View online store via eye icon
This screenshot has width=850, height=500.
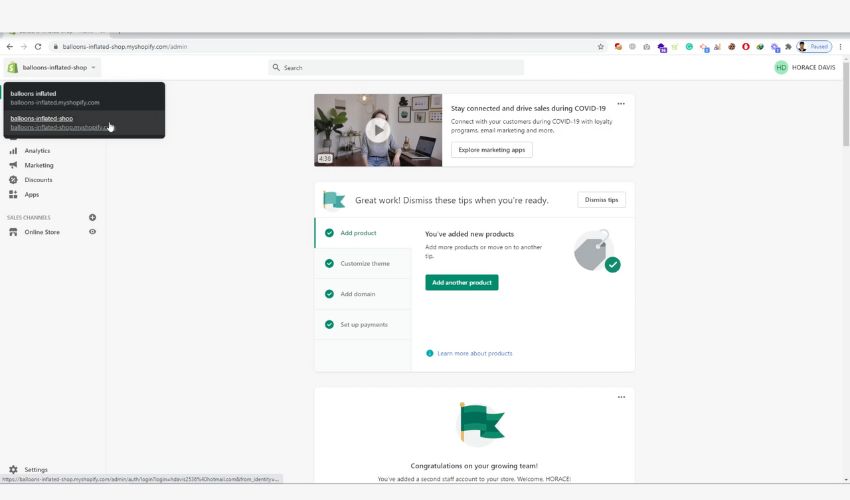(x=93, y=232)
